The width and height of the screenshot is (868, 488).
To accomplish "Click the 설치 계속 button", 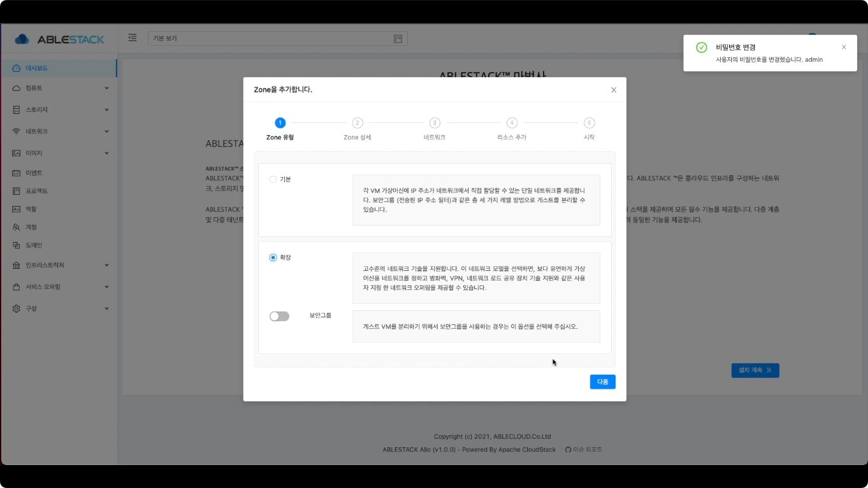I will [755, 370].
